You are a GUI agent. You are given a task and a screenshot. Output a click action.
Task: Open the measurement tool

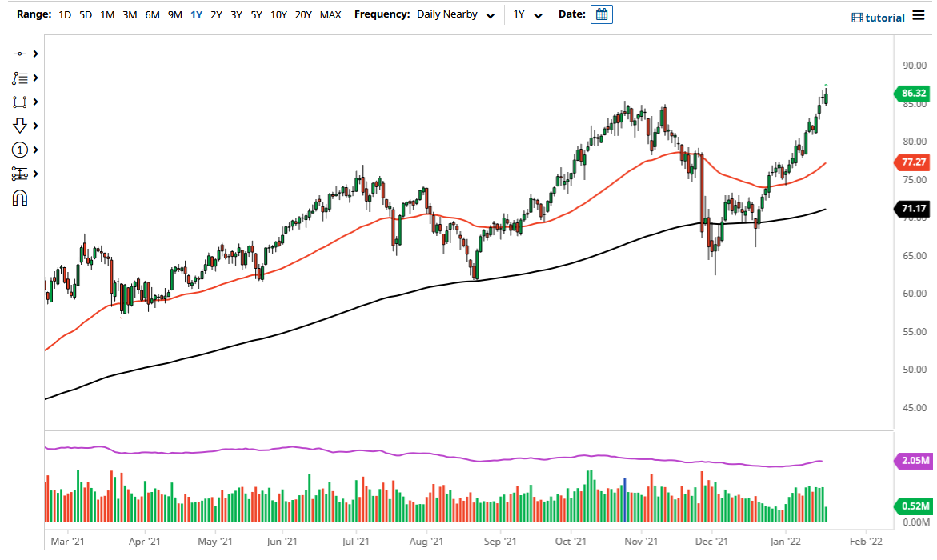pos(22,174)
